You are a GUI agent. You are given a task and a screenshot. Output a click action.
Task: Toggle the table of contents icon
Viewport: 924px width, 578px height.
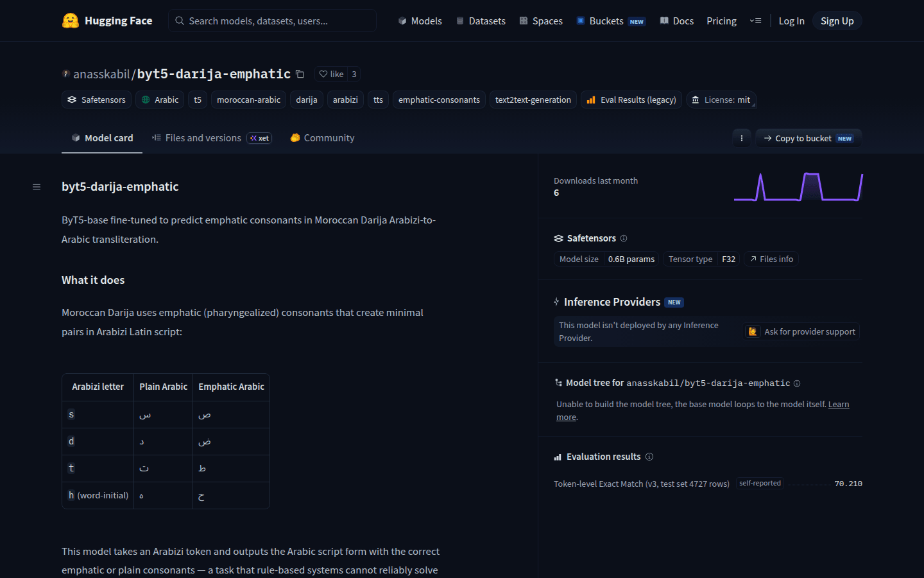pyautogui.click(x=37, y=187)
